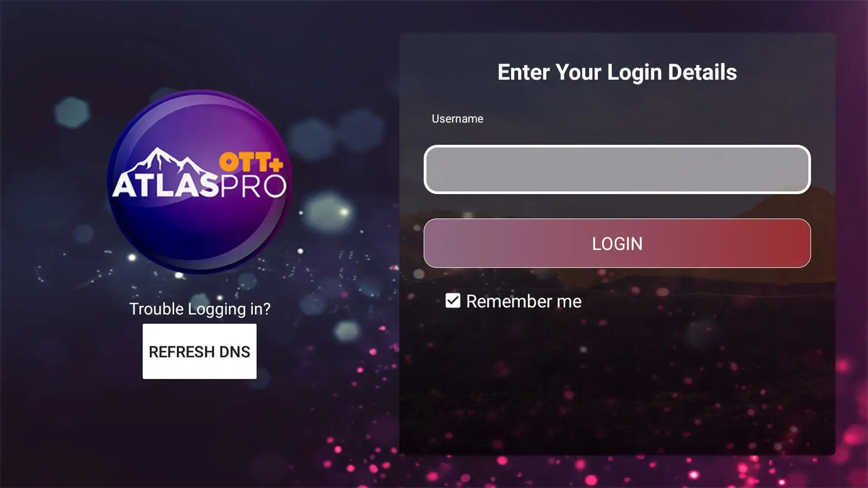Image resolution: width=868 pixels, height=488 pixels.
Task: Select the LOGIN text on the gradient button
Action: click(x=617, y=244)
